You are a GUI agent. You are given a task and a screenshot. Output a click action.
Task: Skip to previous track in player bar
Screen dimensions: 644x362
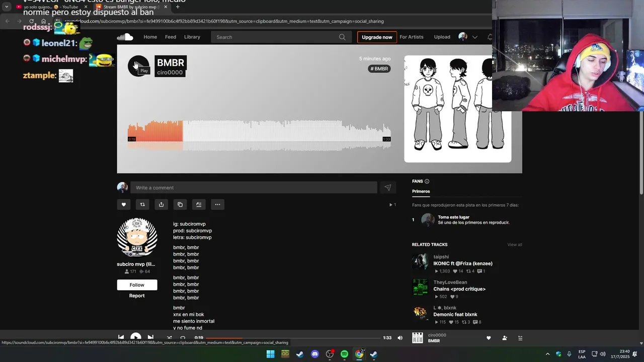click(x=121, y=338)
